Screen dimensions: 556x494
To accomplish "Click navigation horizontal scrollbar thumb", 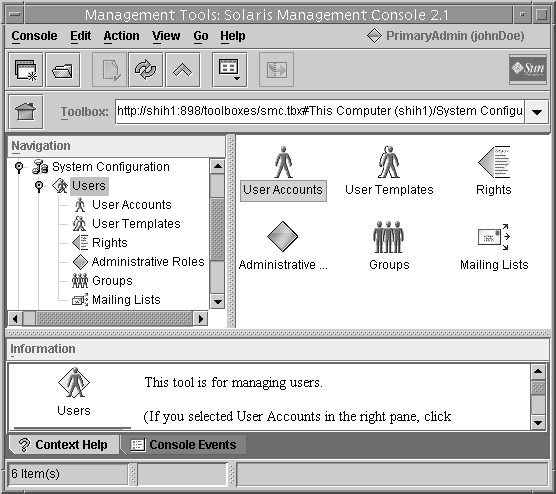I will coord(114,318).
